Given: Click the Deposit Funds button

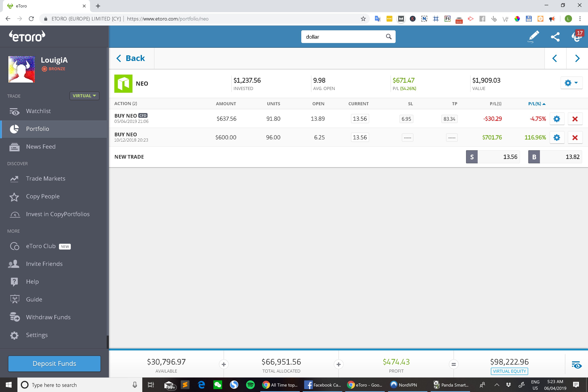Looking at the screenshot, I should [54, 364].
